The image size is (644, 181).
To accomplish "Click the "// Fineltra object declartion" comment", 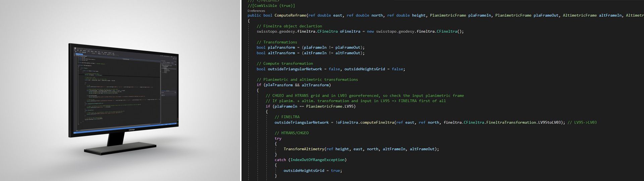I will pyautogui.click(x=289, y=26).
